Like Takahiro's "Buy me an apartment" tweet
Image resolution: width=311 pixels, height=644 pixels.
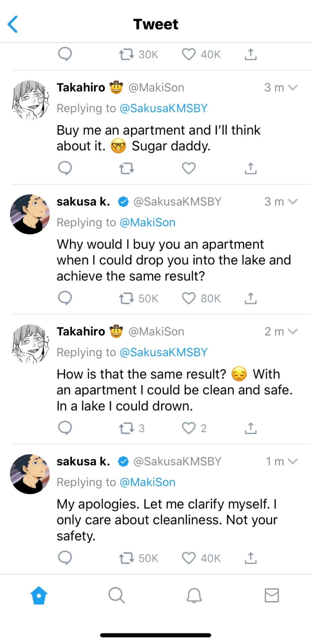(x=189, y=168)
